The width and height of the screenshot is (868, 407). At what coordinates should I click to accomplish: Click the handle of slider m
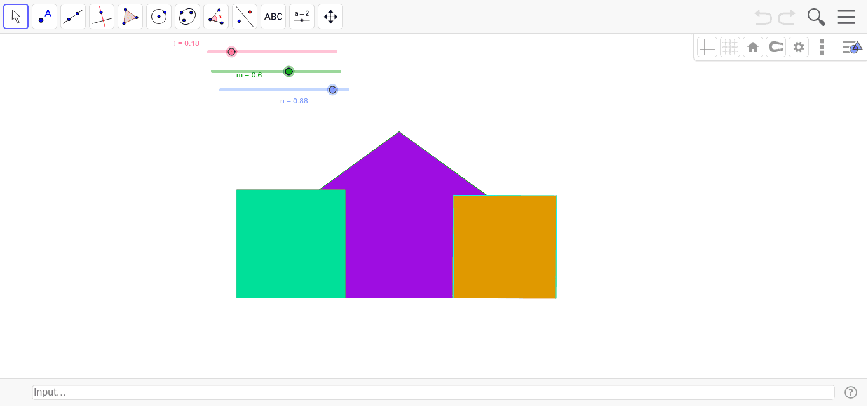(289, 71)
